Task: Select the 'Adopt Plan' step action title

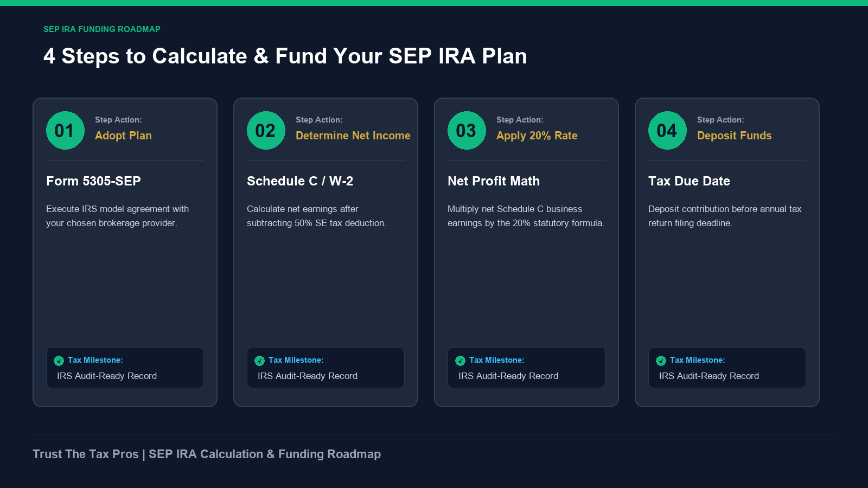Action: (123, 136)
